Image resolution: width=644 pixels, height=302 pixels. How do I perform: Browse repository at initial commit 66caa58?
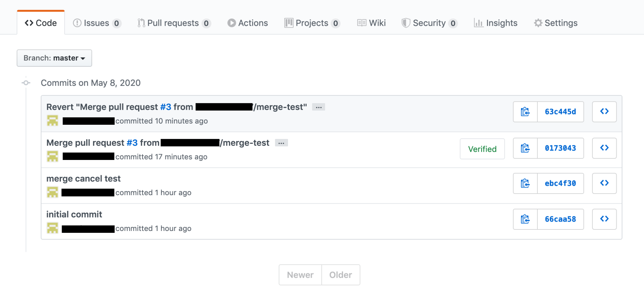[604, 219]
